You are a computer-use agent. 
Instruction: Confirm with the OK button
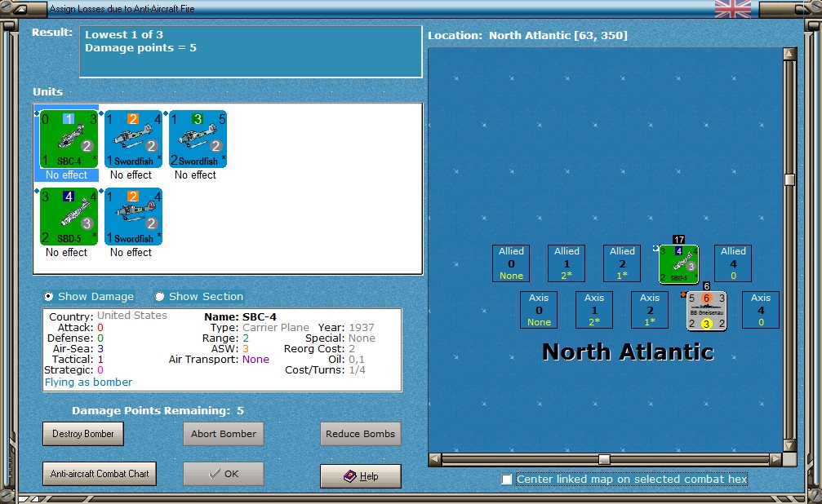[224, 474]
